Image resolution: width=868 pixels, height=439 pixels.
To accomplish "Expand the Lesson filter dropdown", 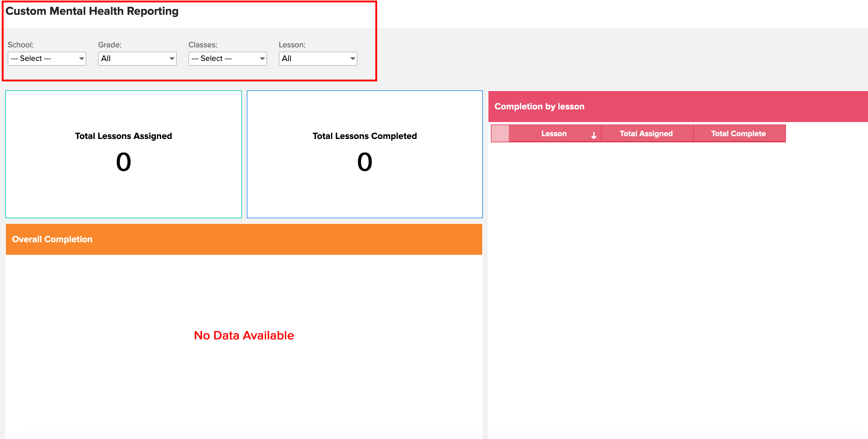I will click(x=318, y=59).
